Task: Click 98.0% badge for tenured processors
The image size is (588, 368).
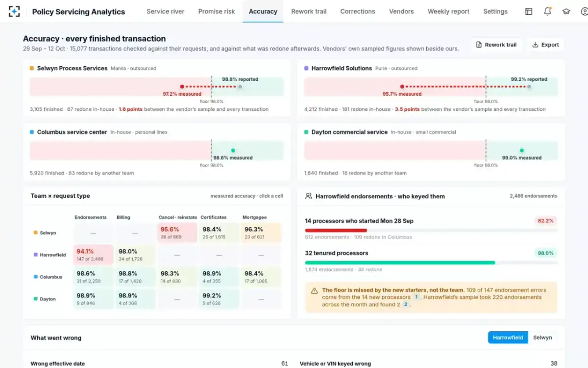Action: 545,253
